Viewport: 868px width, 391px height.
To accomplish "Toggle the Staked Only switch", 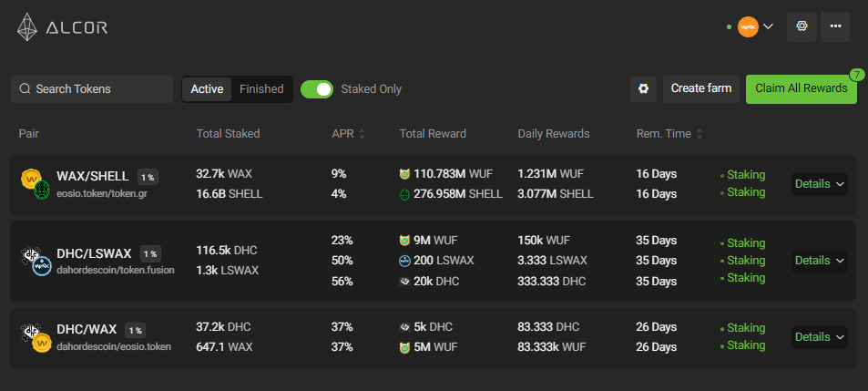I will pos(317,89).
